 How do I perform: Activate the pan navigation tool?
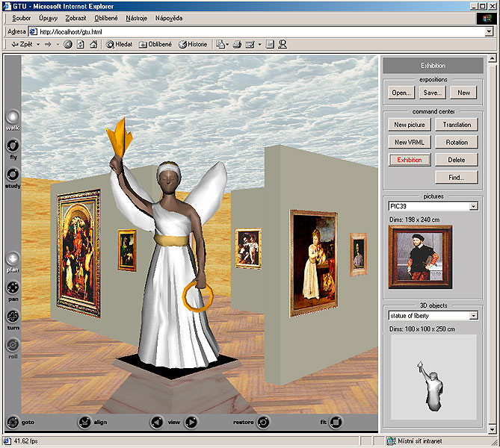(x=13, y=287)
